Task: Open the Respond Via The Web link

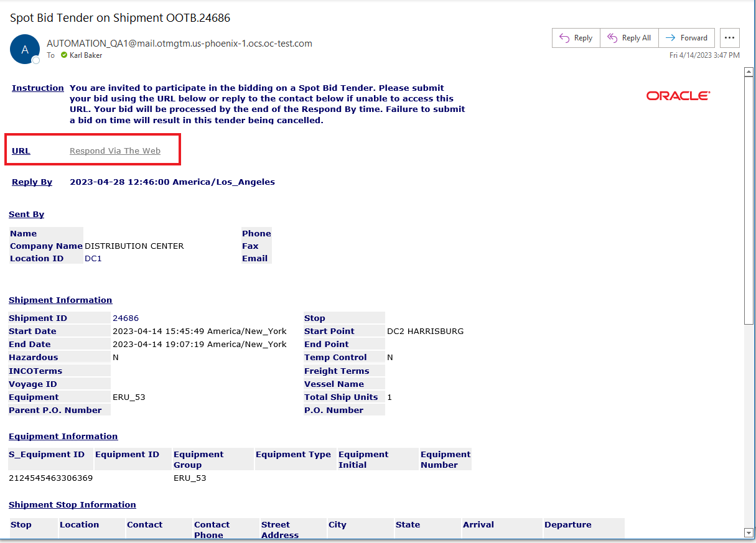Action: 115,151
